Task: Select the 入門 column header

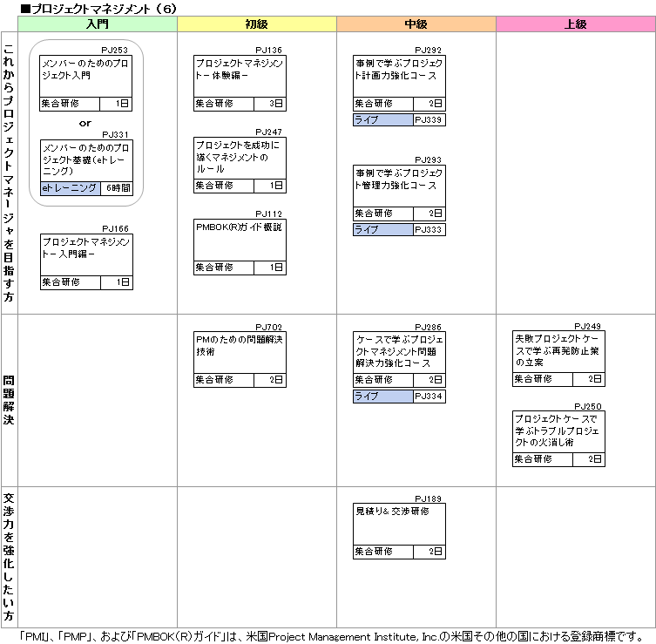Action: click(x=98, y=24)
